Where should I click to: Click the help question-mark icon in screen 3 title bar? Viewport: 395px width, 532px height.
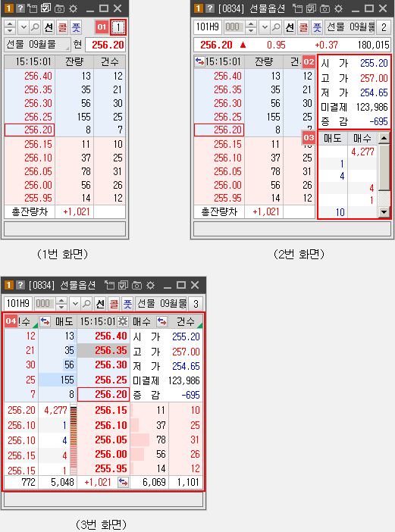pyautogui.click(x=20, y=286)
